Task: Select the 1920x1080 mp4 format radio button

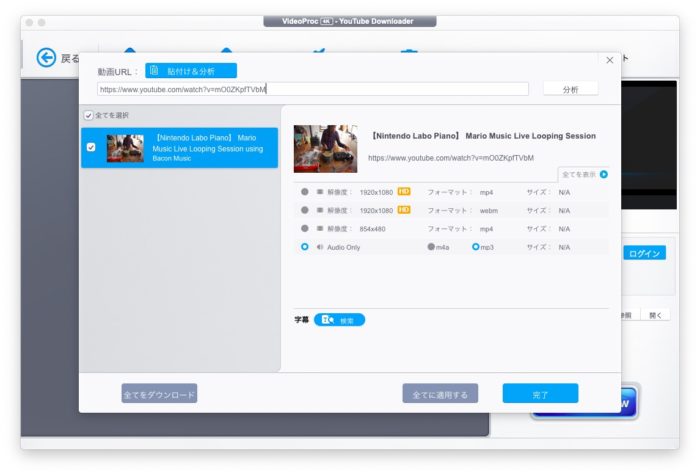Action: click(x=304, y=192)
